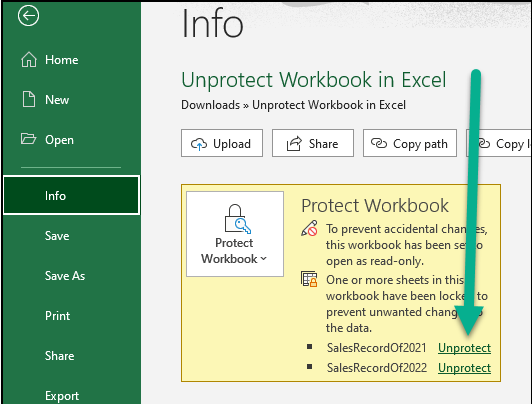The width and height of the screenshot is (532, 404).
Task: Click the locked sheet icon
Action: pyautogui.click(x=309, y=279)
